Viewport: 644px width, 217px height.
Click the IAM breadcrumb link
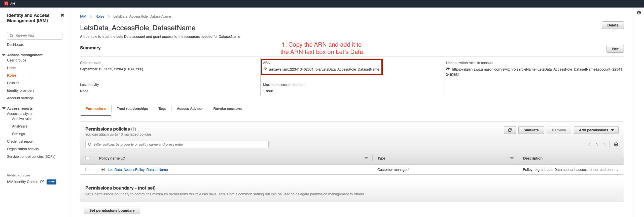click(83, 16)
